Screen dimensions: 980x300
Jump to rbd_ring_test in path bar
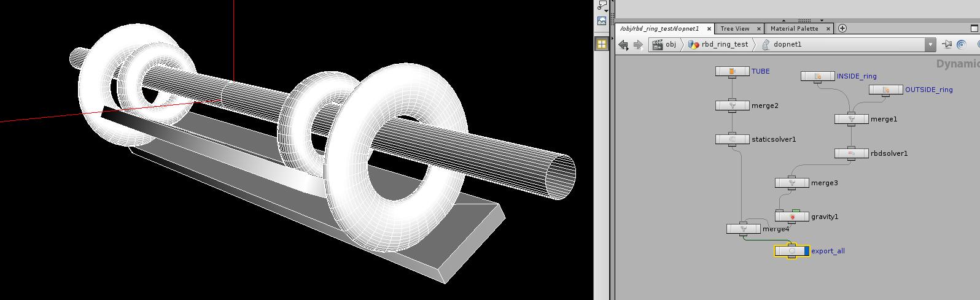coord(718,45)
